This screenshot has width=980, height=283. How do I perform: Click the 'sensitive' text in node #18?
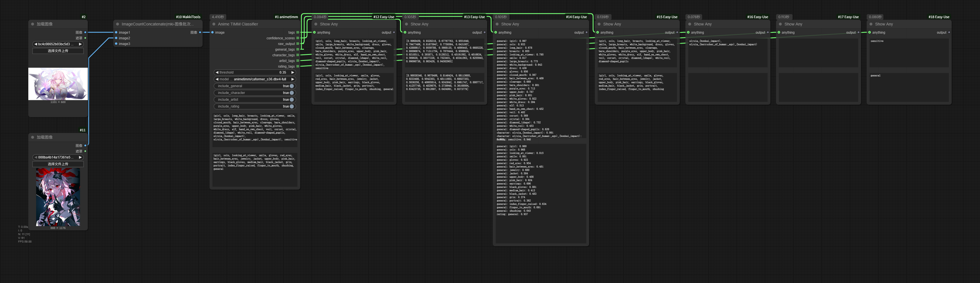[x=877, y=41]
